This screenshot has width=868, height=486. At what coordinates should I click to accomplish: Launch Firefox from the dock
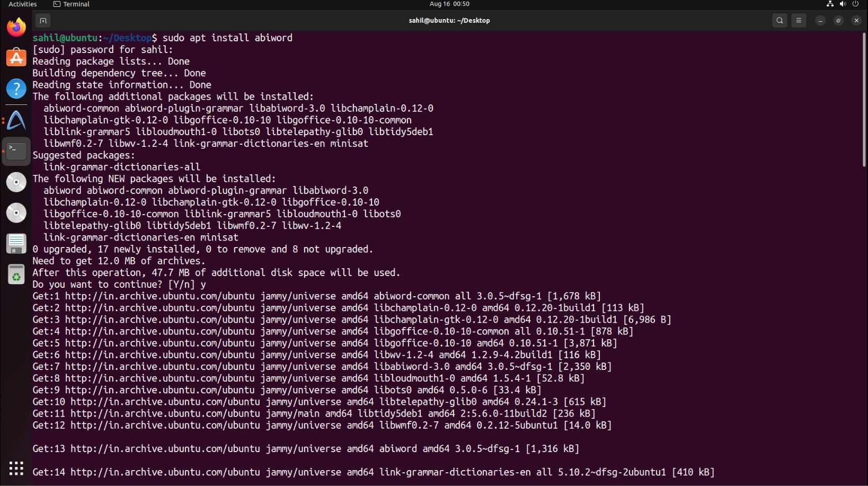coord(16,27)
